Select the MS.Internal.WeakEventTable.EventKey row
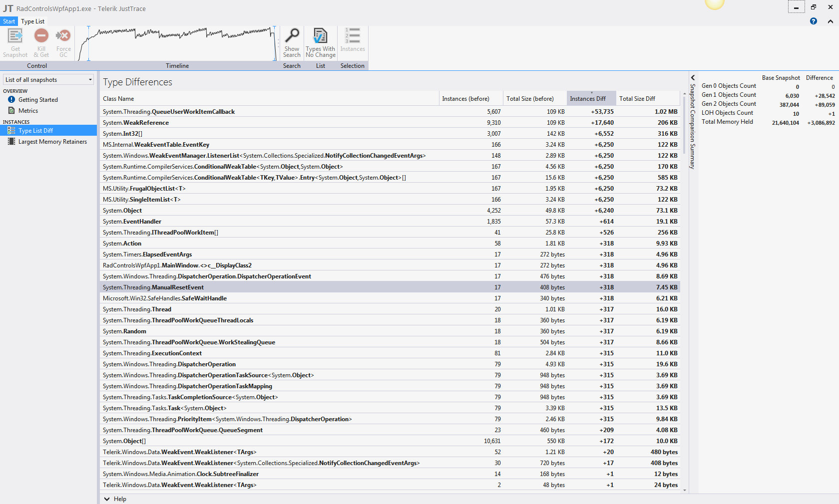This screenshot has width=839, height=504. 390,145
